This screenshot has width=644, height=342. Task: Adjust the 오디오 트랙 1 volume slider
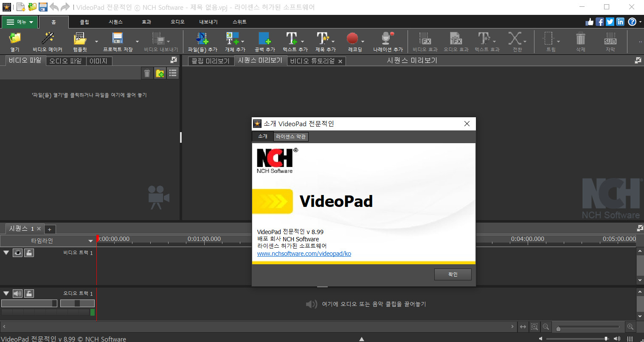(29, 303)
